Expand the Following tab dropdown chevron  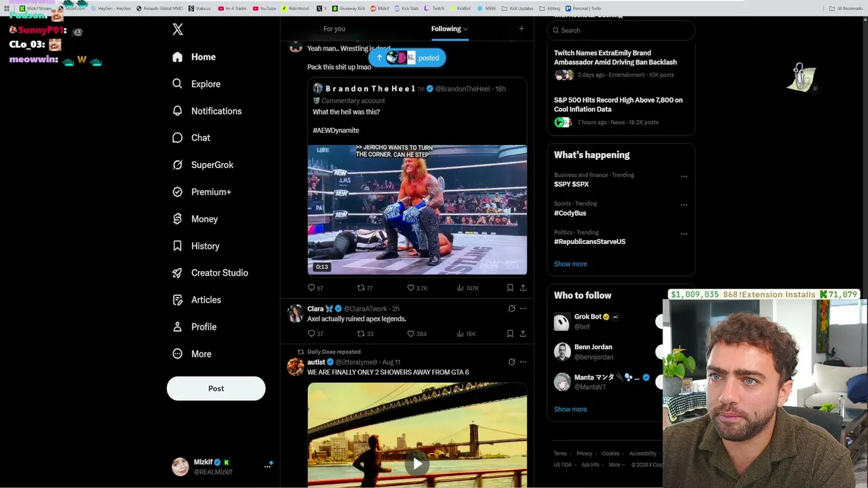tap(465, 29)
